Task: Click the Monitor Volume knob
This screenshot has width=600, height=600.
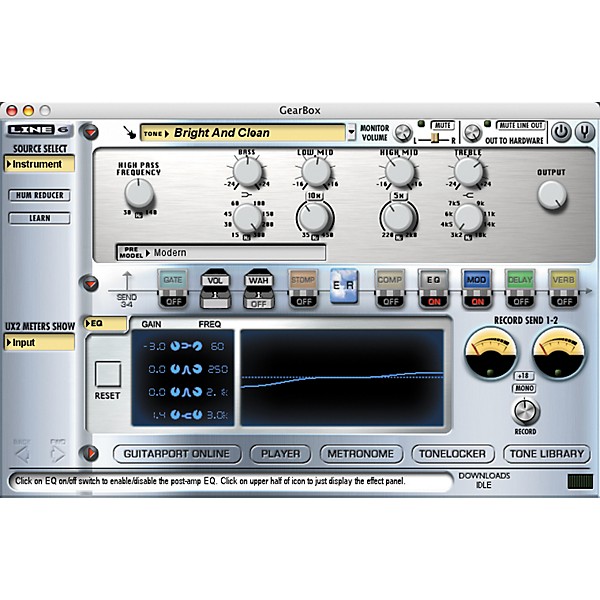Action: pos(403,133)
